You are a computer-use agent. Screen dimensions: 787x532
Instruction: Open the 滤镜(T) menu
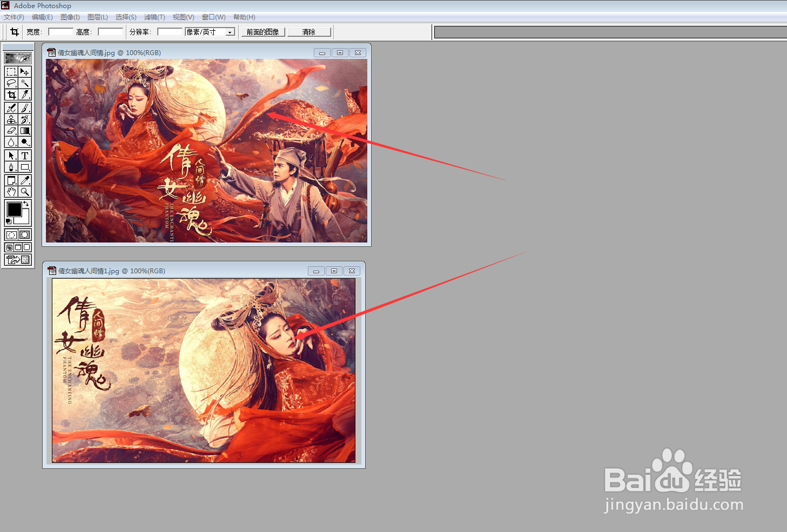154,17
